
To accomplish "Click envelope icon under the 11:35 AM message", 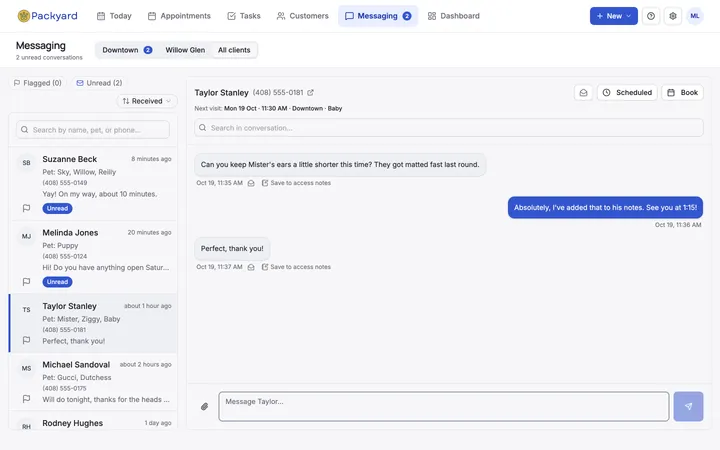I will [x=251, y=183].
